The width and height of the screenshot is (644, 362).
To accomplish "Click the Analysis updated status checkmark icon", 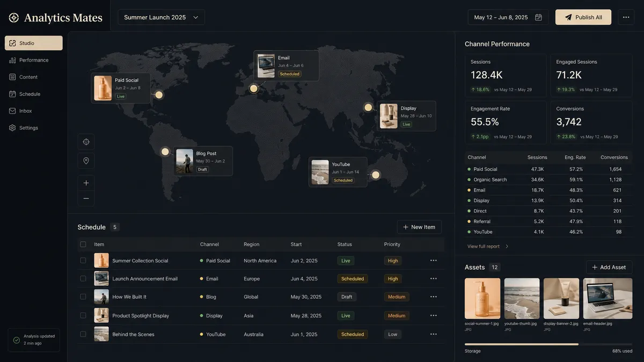I will (17, 340).
